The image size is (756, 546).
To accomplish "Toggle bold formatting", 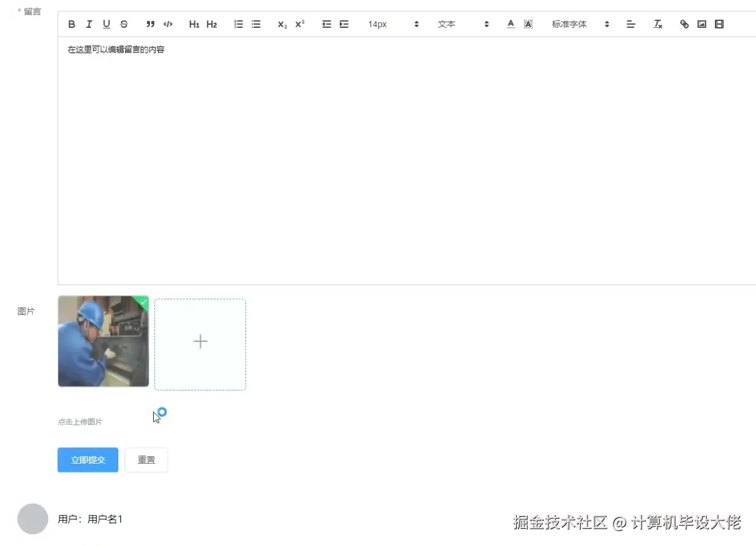I will point(71,24).
